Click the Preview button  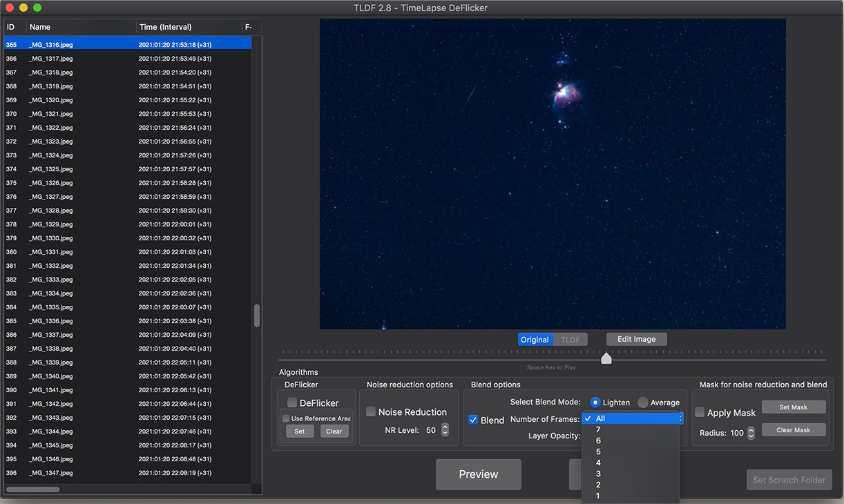[478, 474]
